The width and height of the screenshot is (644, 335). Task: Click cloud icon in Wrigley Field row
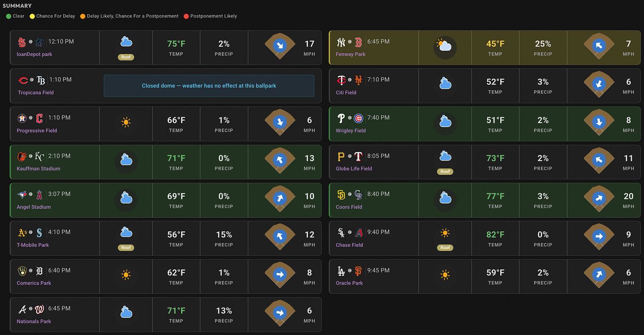coord(445,122)
